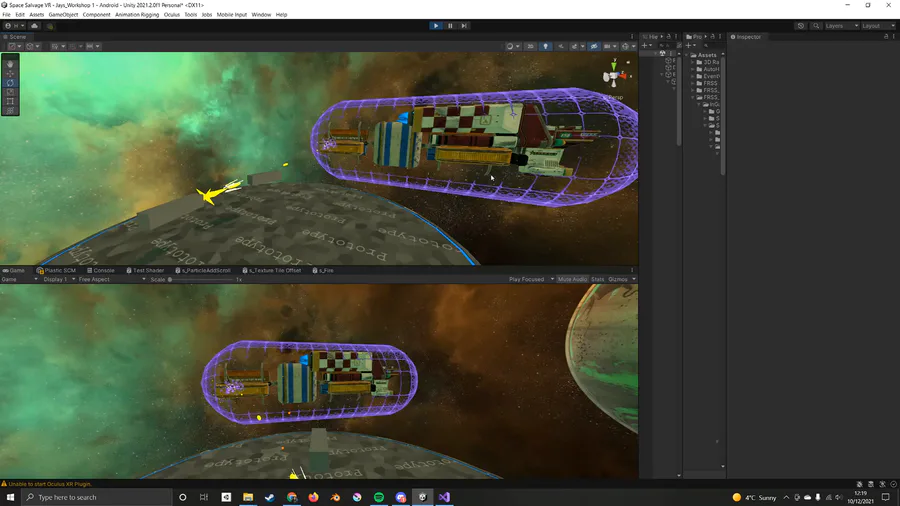Select the Move tool in Scene toolbar
Screen dimensions: 900x506
(10, 73)
